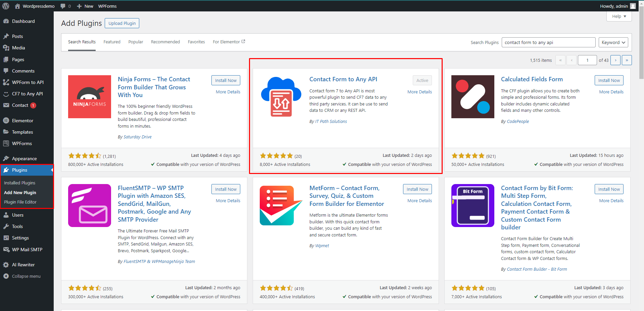The width and height of the screenshot is (644, 311).
Task: Switch to the Featured tab
Action: tap(112, 42)
